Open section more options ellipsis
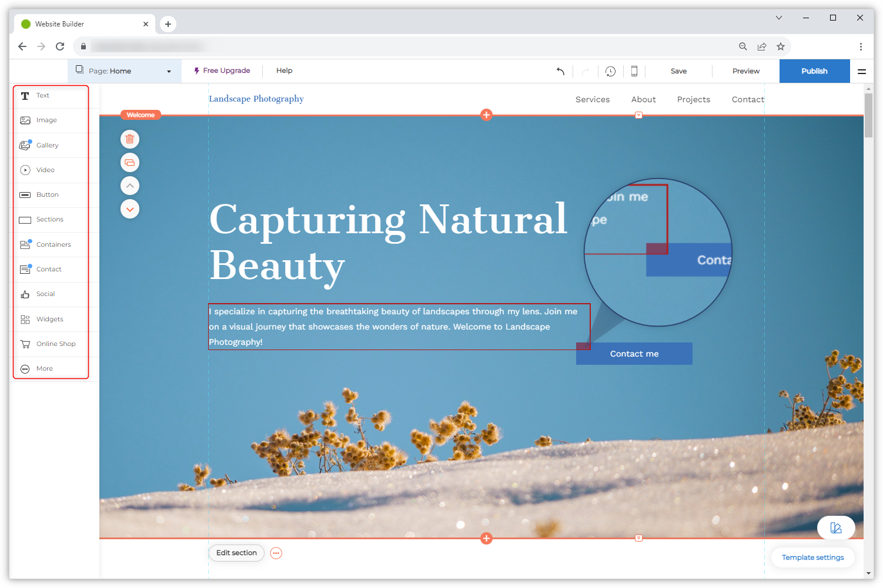Image resolution: width=883 pixels, height=588 pixels. [x=276, y=553]
